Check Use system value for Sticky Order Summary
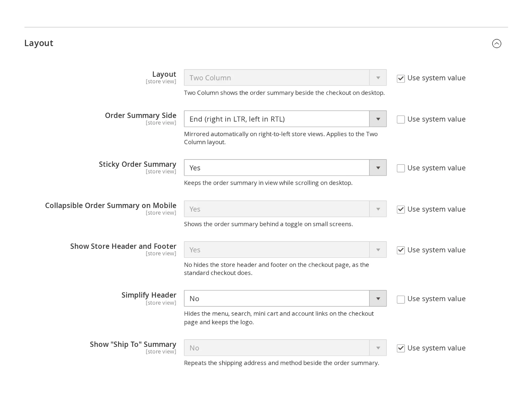 tap(401, 168)
